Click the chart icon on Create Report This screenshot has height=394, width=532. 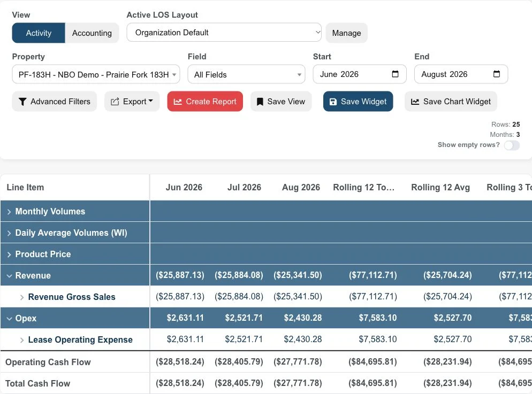coord(178,102)
